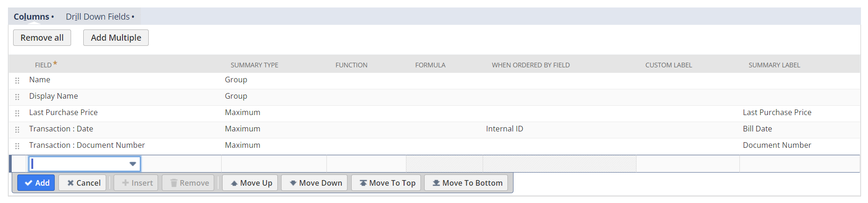Click drag handle beside Transaction : Document Number

coord(17,146)
